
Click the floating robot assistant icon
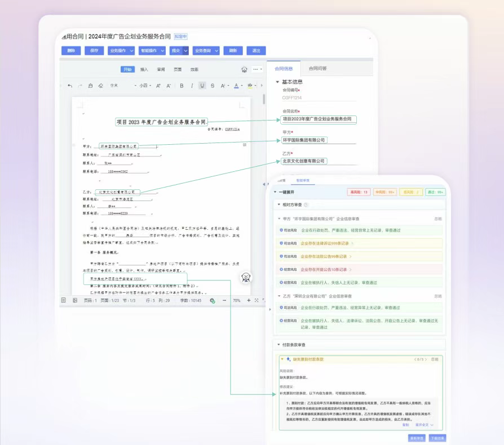tap(246, 277)
